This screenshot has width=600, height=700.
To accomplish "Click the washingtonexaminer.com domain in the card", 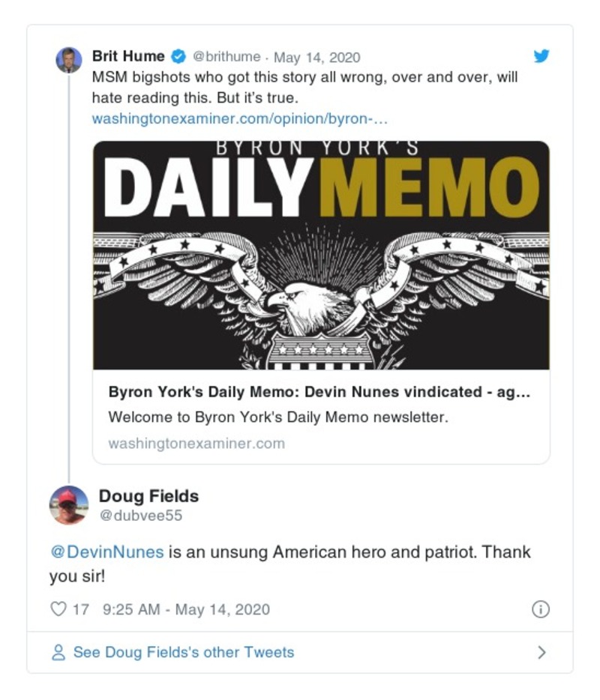I will (x=196, y=443).
